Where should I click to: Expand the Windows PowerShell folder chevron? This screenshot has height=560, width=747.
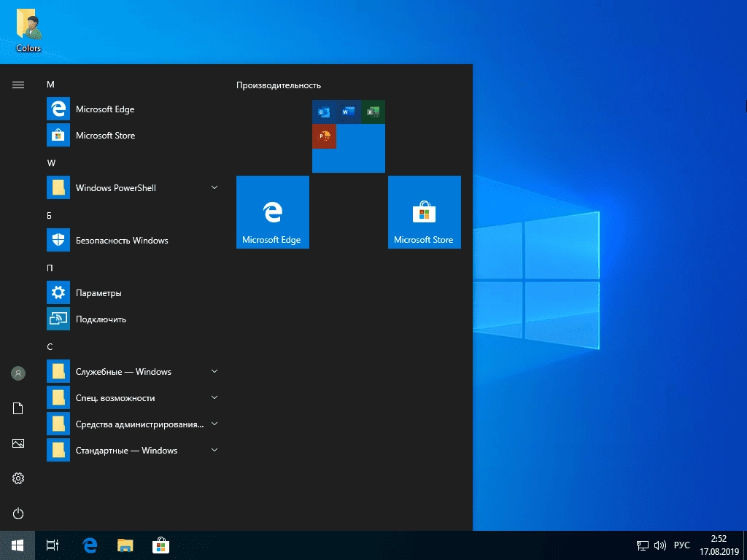(x=214, y=187)
